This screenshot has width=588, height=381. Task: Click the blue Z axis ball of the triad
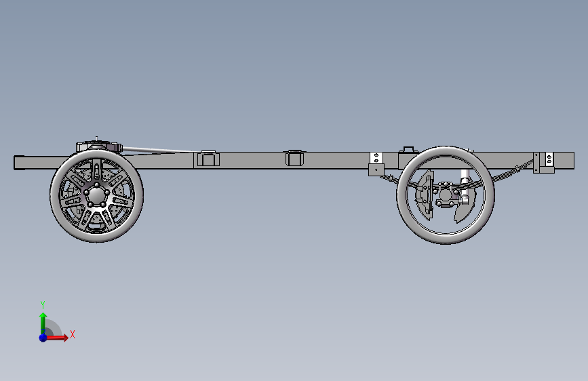(x=43, y=338)
